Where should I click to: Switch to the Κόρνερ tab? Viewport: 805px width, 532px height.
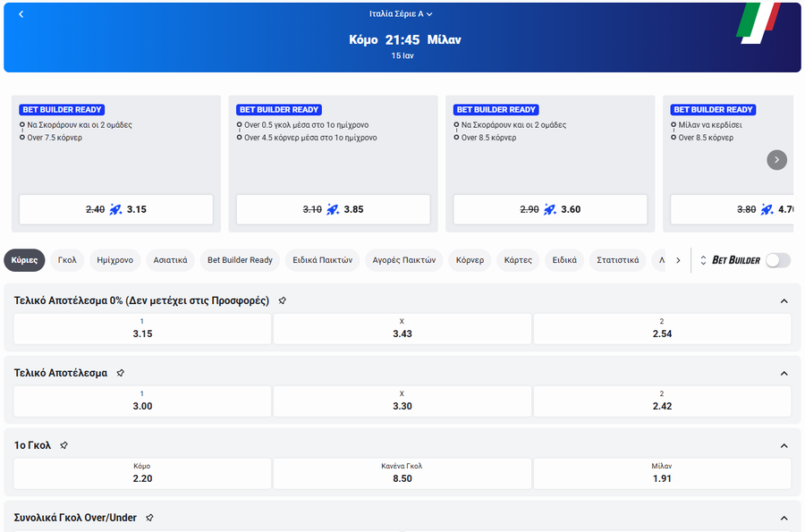470,260
